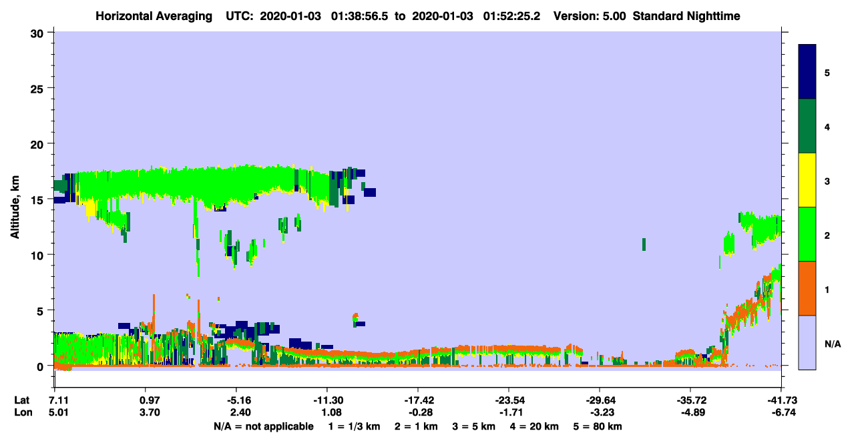Click the bright green color bar segment labeled 2
This screenshot has height=445, width=868.
(807, 234)
